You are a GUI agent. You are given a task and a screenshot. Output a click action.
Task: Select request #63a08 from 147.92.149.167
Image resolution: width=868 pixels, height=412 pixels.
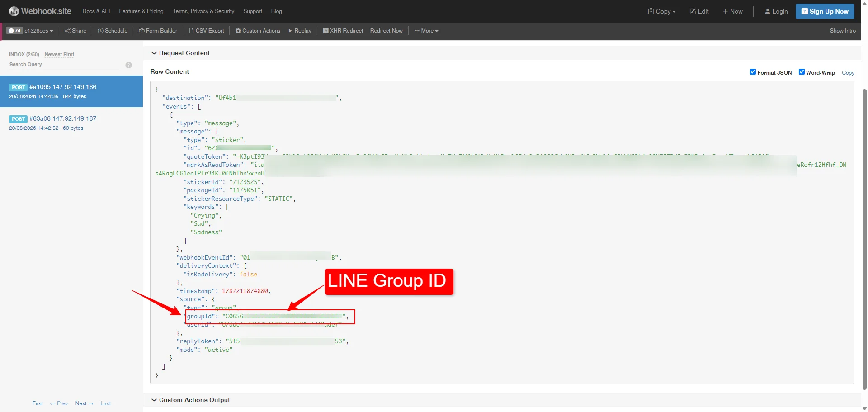pyautogui.click(x=71, y=123)
